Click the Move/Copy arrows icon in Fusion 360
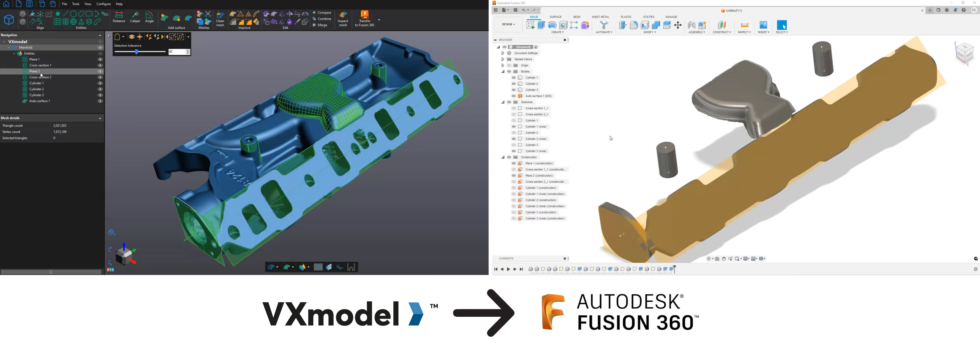Screen dimensions: 980x350 (x=678, y=25)
